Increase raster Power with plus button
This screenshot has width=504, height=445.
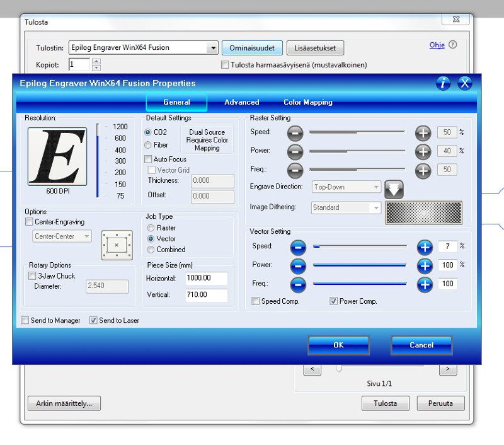[x=423, y=152]
